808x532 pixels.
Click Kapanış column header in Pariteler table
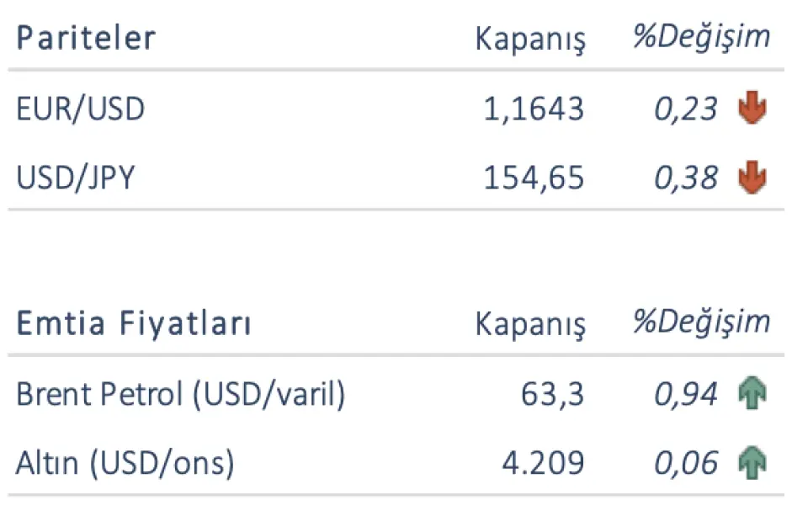[530, 40]
